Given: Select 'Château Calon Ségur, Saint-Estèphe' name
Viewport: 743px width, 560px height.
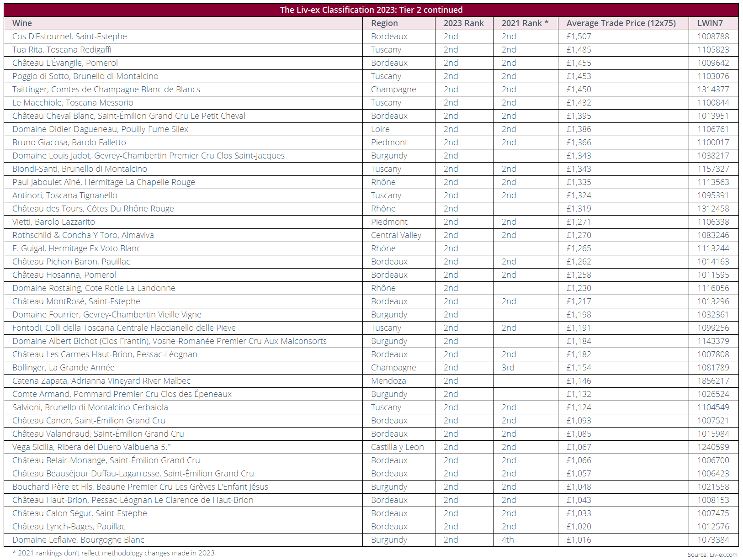Looking at the screenshot, I should (x=80, y=513).
